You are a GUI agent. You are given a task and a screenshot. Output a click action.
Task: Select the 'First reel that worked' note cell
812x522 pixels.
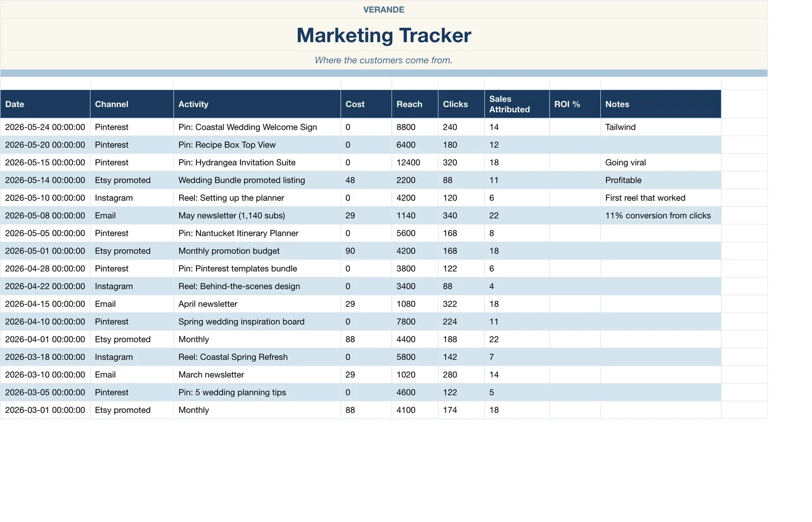coord(661,198)
